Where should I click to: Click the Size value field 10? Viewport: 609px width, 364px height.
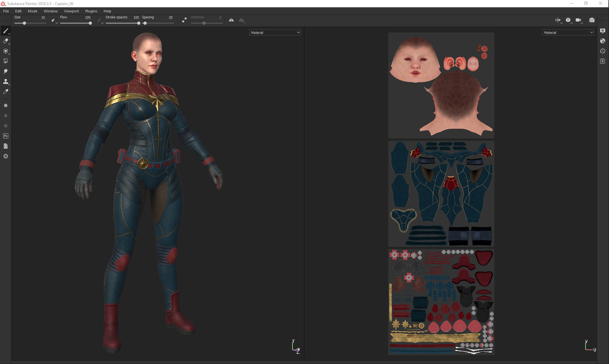tap(43, 17)
